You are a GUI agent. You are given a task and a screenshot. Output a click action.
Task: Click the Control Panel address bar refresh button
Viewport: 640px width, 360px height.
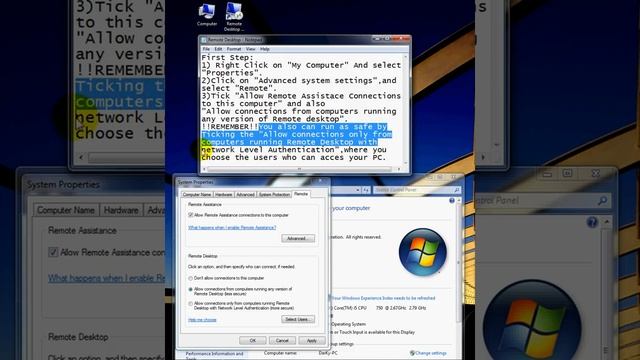(x=366, y=190)
